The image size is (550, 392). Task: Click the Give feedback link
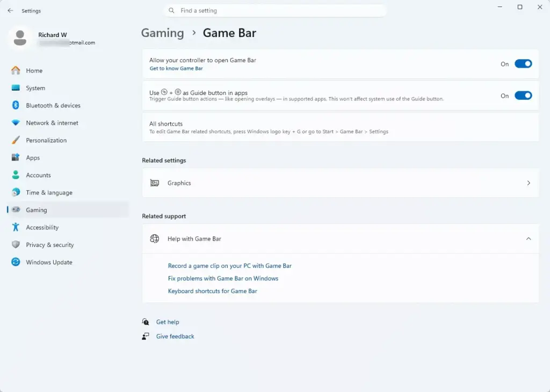(x=175, y=336)
